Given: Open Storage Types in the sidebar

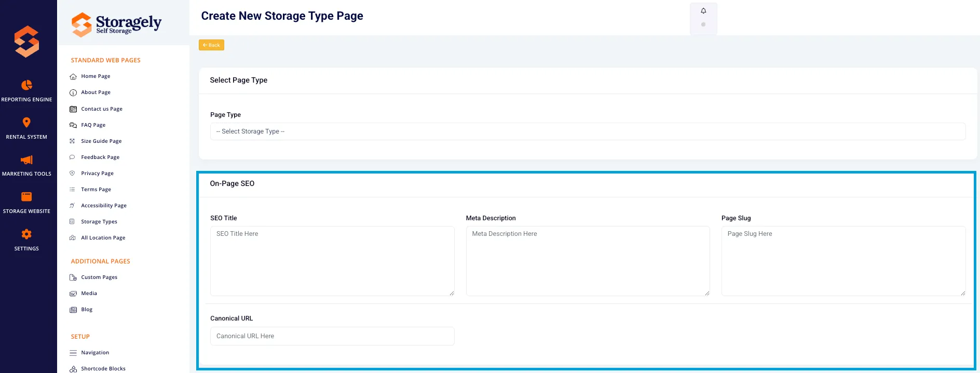Looking at the screenshot, I should pyautogui.click(x=99, y=222).
